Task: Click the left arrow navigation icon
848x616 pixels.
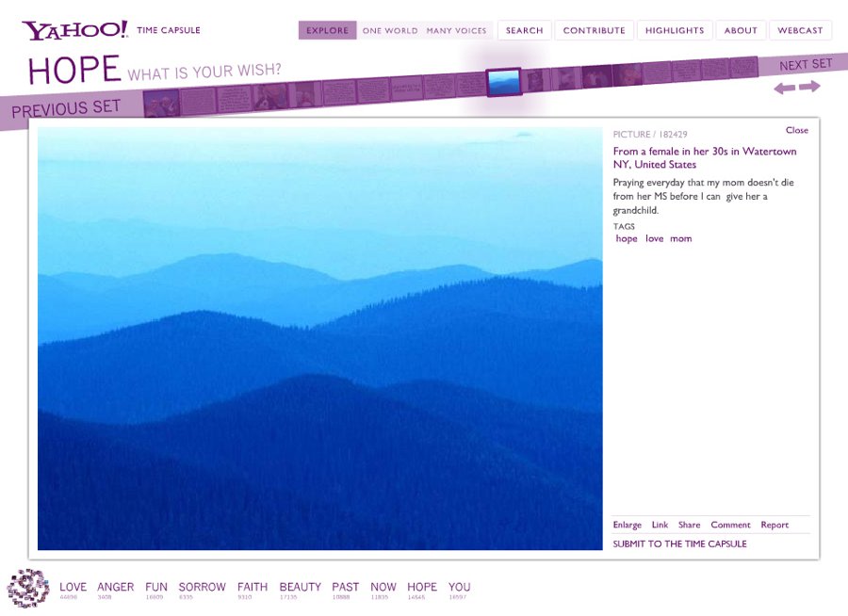Action: pos(784,89)
